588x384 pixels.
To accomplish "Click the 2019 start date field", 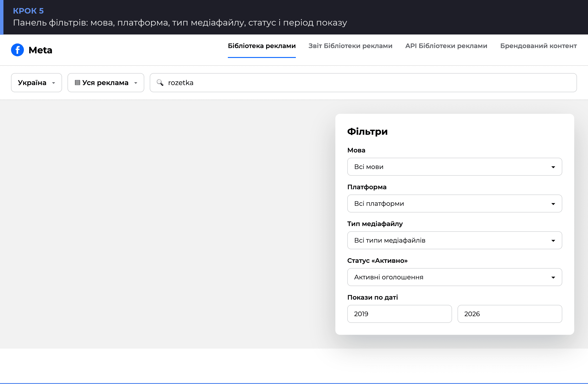I will (399, 314).
